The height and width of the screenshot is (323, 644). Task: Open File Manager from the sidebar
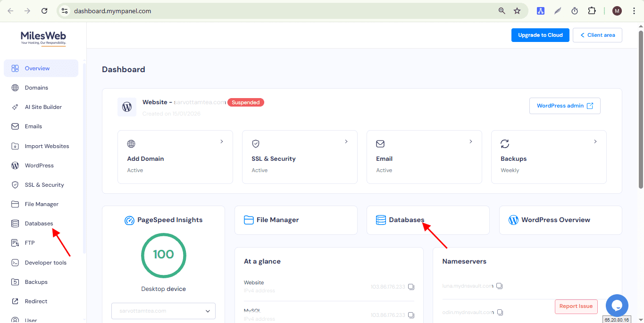(x=42, y=204)
